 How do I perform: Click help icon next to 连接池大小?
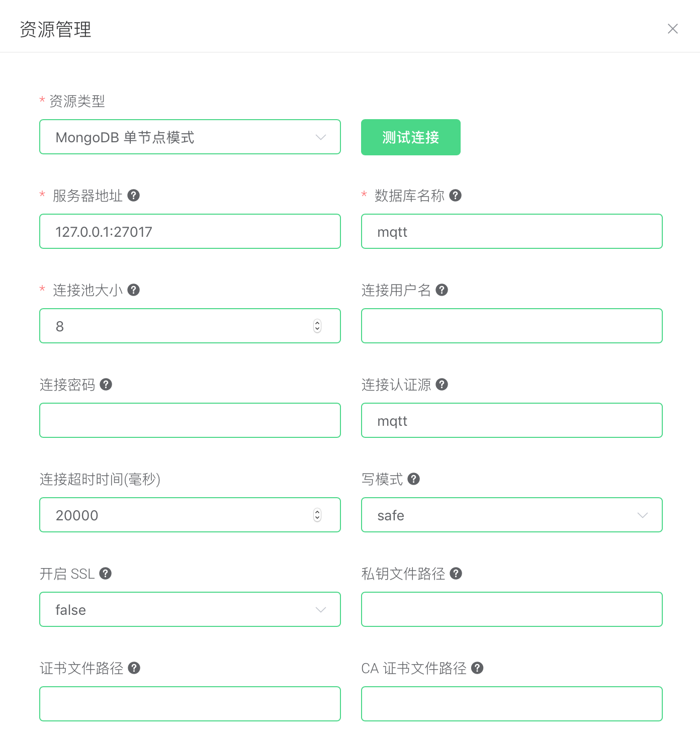point(133,290)
